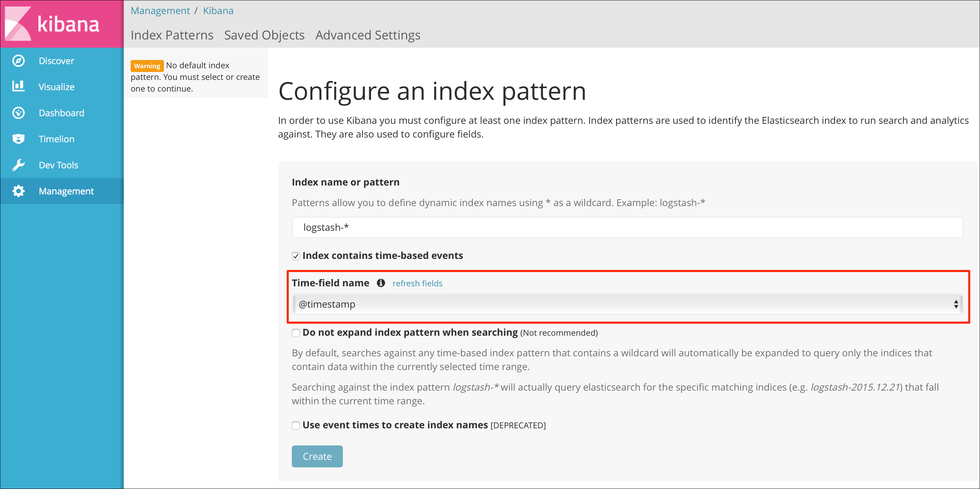Click the kibana wordmark text
The width and height of the screenshot is (980, 489).
pos(69,24)
